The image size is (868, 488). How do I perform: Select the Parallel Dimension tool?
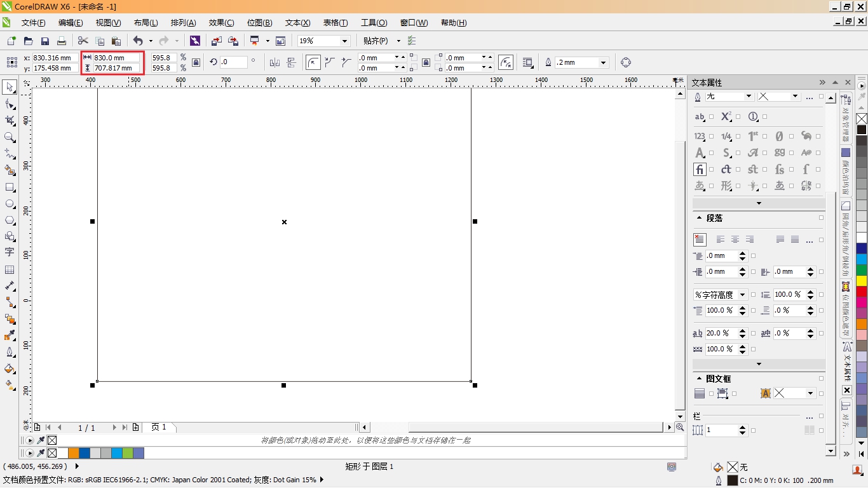pyautogui.click(x=10, y=286)
